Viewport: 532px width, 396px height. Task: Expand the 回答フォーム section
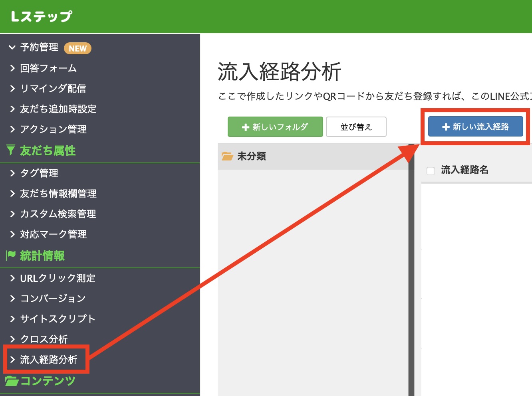(x=12, y=68)
